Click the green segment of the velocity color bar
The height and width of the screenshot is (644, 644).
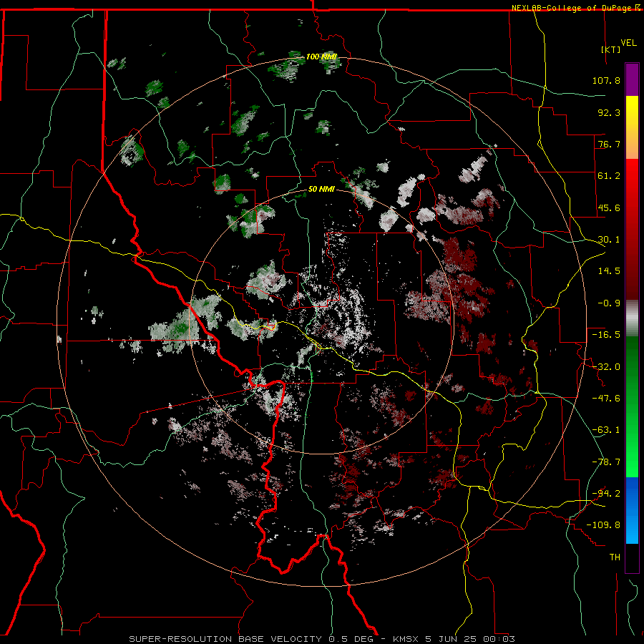pyautogui.click(x=632, y=406)
